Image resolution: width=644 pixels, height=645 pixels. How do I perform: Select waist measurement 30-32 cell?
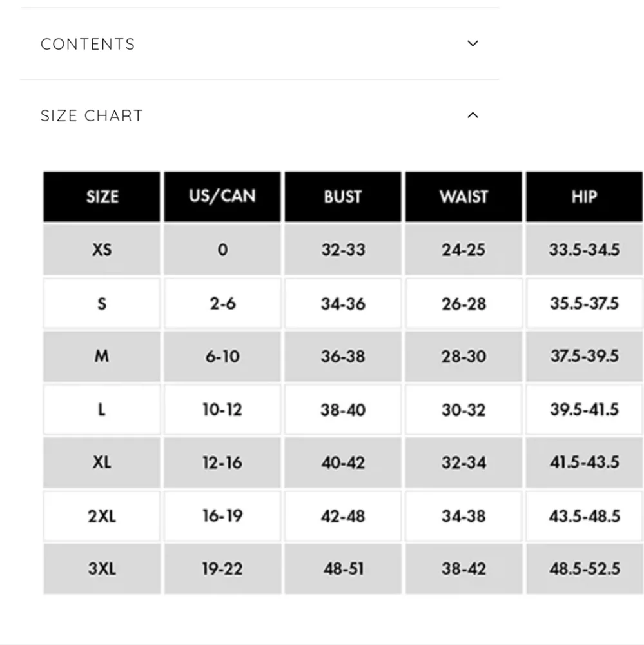coord(463,410)
